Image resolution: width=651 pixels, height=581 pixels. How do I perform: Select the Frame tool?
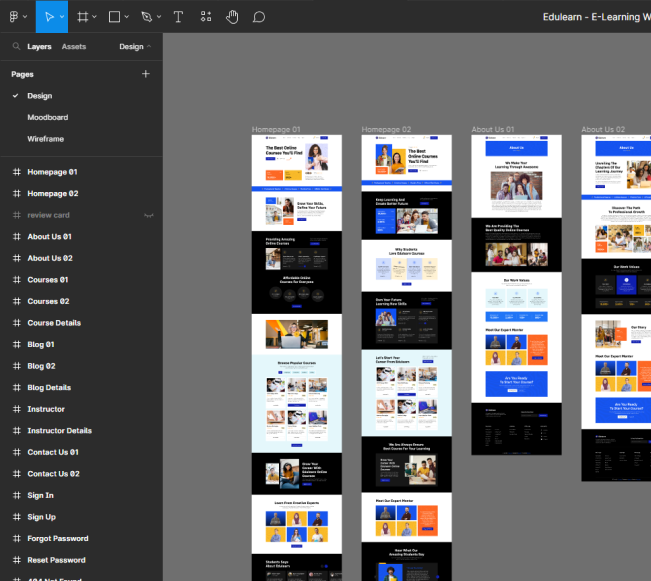coord(83,17)
